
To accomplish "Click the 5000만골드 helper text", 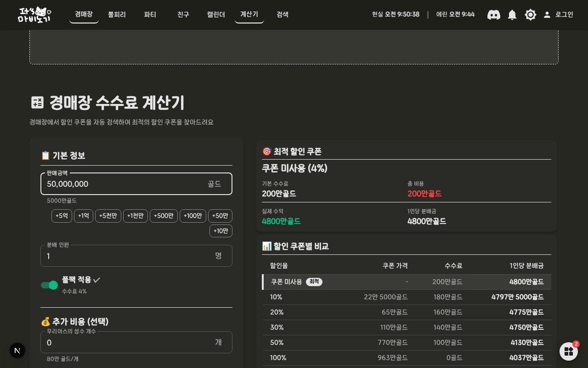I will point(62,201).
